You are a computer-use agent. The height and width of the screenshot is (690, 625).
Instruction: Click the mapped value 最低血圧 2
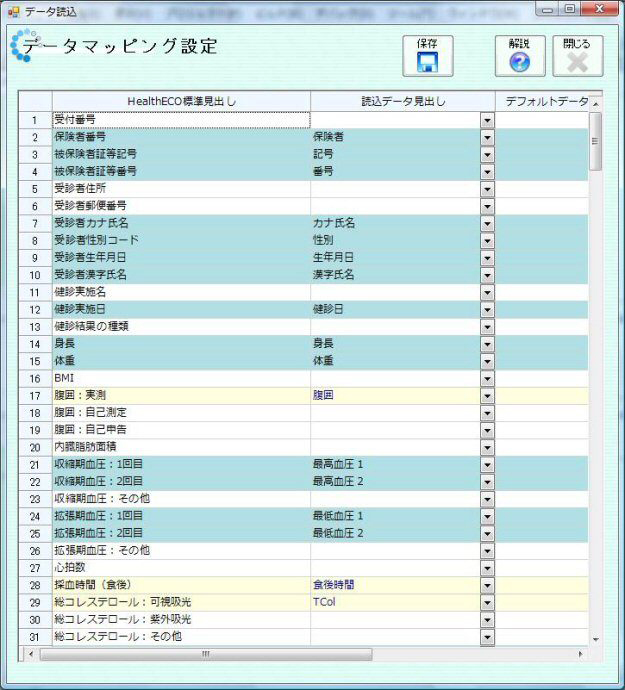[x=338, y=533]
